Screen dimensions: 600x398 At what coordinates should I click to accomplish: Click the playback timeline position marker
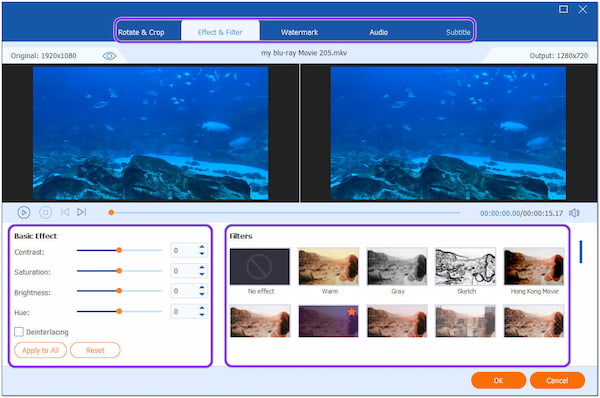(x=111, y=212)
